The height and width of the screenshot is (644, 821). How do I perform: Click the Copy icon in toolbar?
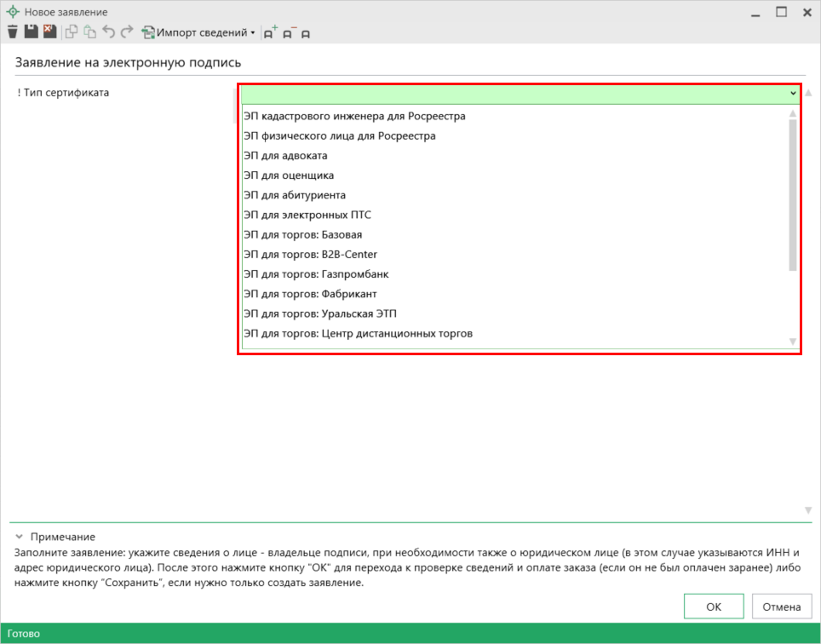[x=72, y=32]
